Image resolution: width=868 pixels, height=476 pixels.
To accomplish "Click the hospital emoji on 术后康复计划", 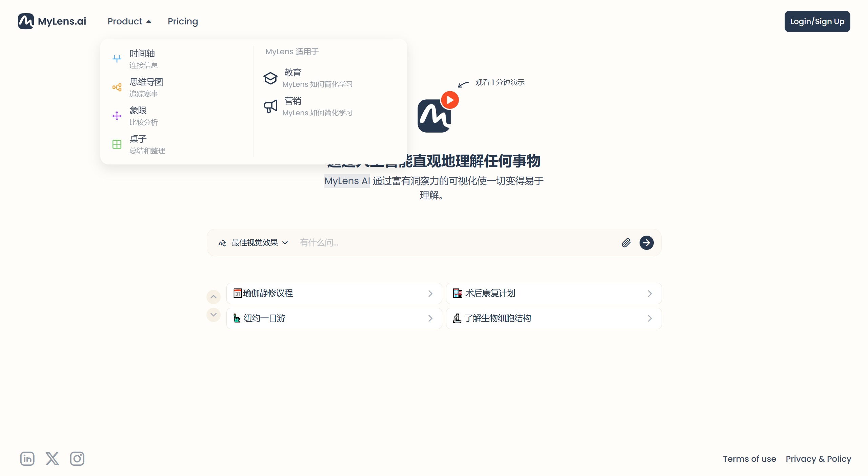I will click(x=458, y=293).
